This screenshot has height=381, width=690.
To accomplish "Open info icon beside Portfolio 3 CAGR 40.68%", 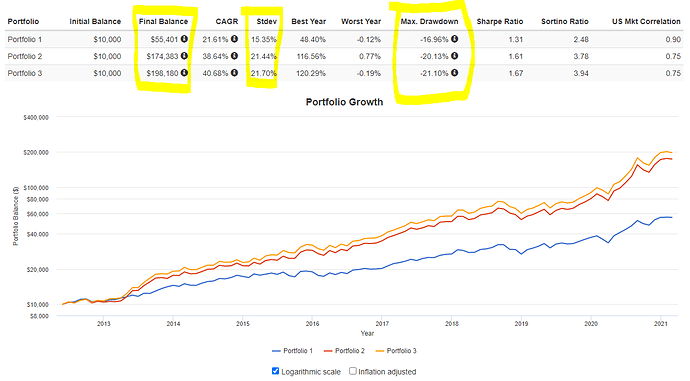I will (234, 73).
